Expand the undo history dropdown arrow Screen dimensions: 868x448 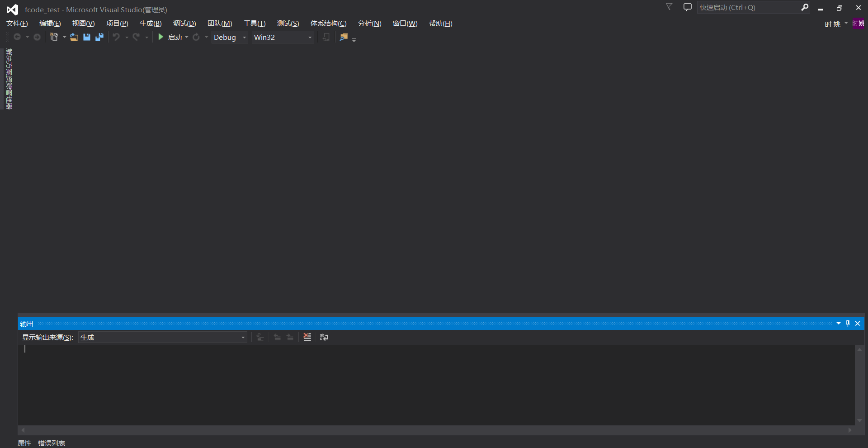[127, 37]
